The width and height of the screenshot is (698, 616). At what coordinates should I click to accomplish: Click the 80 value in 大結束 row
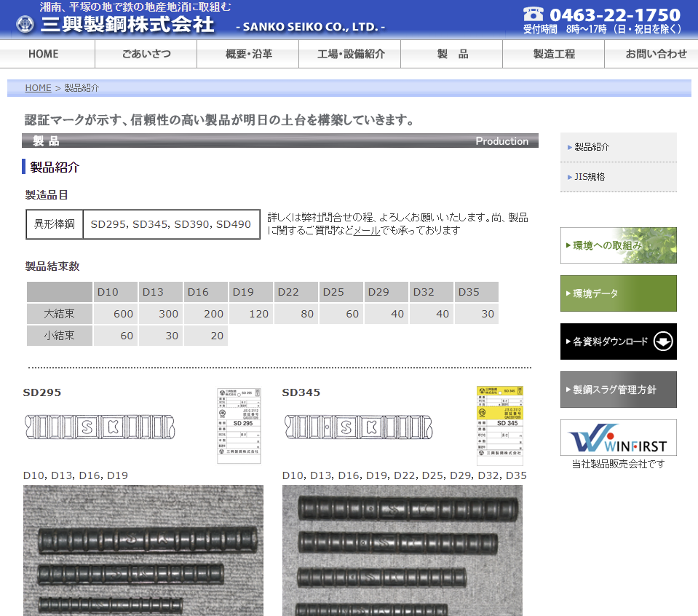(296, 314)
